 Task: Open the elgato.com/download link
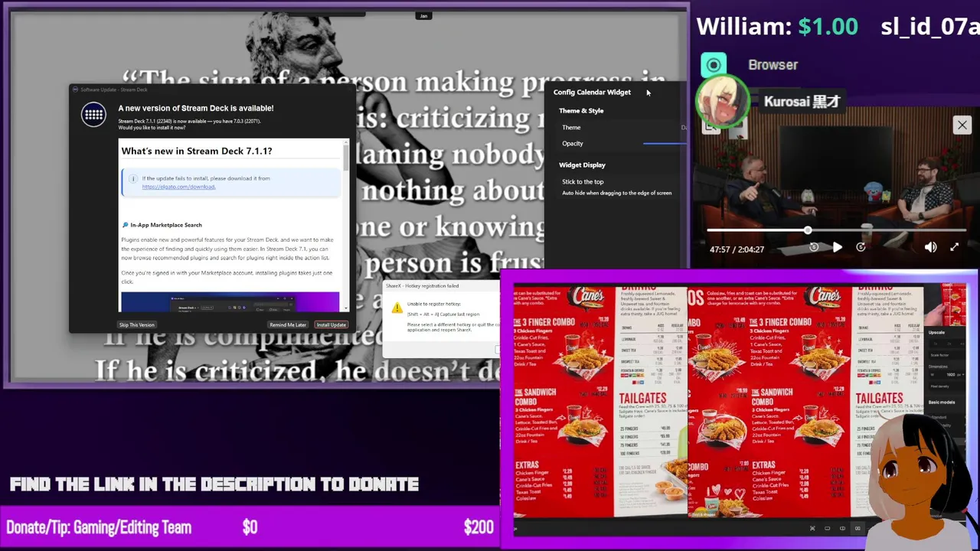pos(178,187)
